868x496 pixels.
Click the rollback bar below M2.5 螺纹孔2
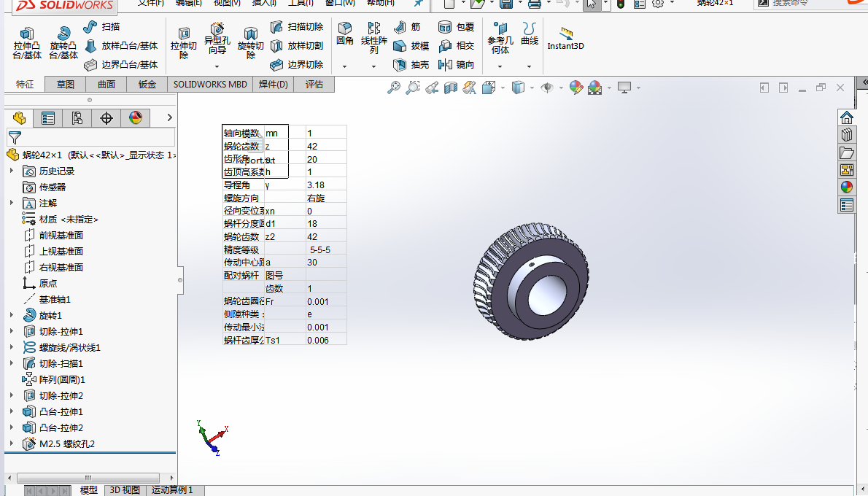[90, 453]
